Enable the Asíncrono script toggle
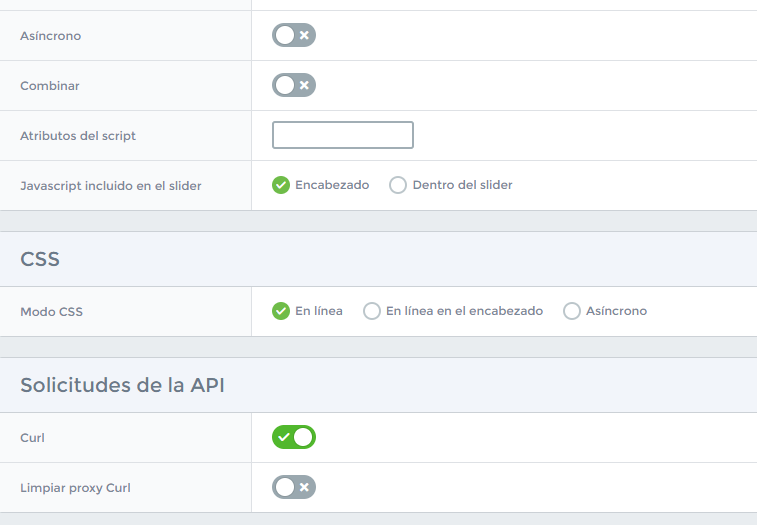Viewport: 757px width, 525px height. (x=294, y=35)
